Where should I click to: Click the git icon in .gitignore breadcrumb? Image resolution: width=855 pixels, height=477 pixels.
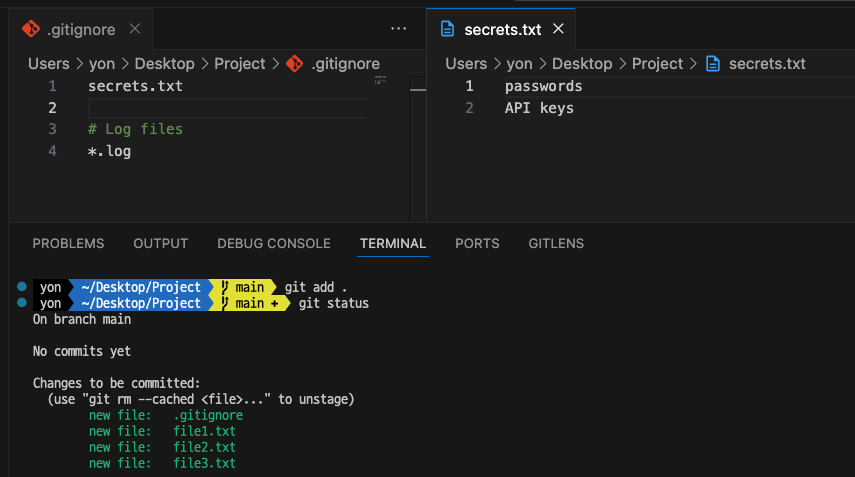294,63
